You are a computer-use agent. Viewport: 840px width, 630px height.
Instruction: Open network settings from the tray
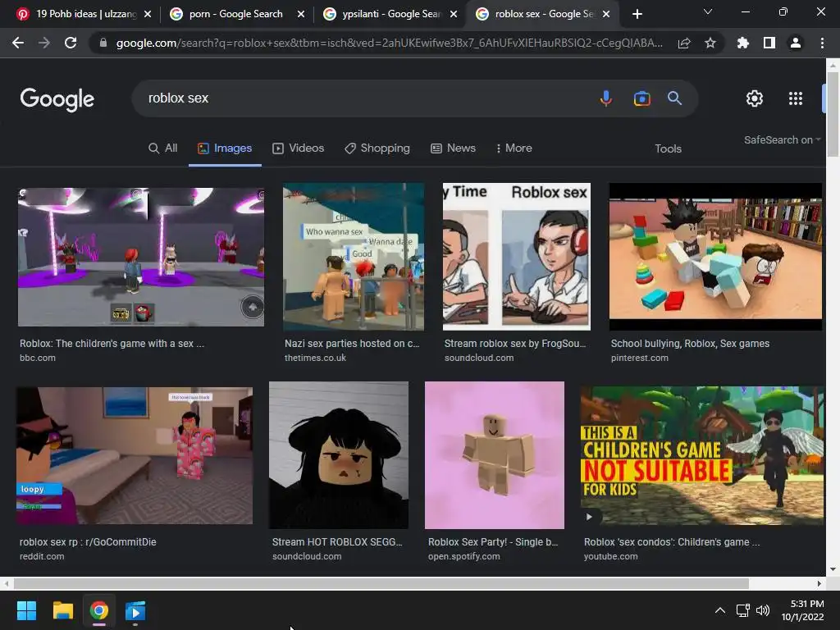pos(742,610)
